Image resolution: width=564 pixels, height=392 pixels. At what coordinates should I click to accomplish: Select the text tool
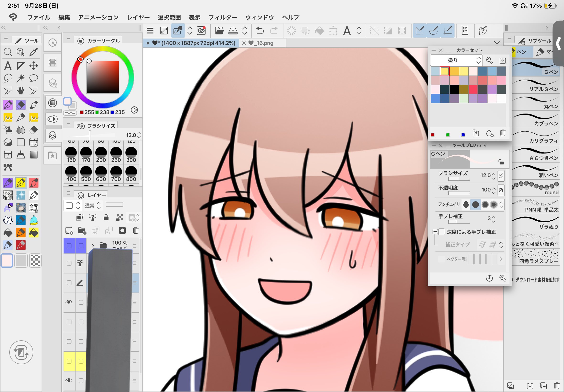(x=8, y=65)
